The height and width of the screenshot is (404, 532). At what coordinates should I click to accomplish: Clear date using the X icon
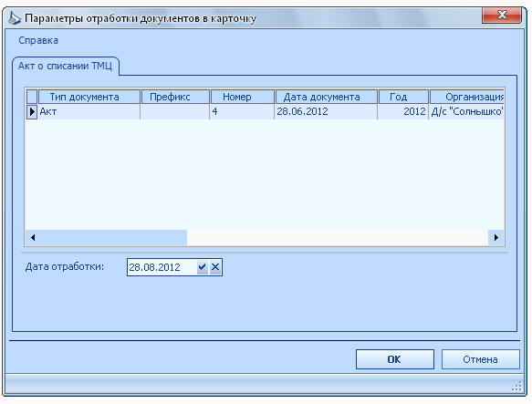[x=215, y=267]
